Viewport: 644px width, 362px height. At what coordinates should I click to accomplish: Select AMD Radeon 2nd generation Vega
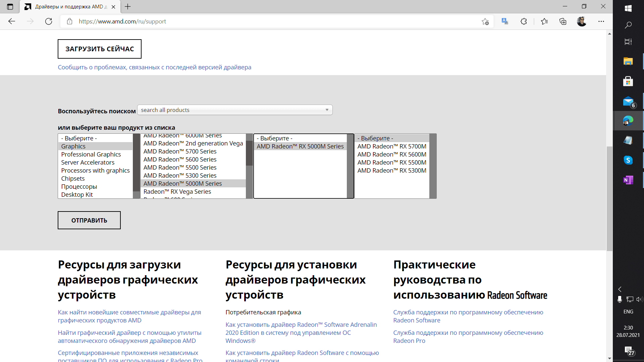point(193,143)
